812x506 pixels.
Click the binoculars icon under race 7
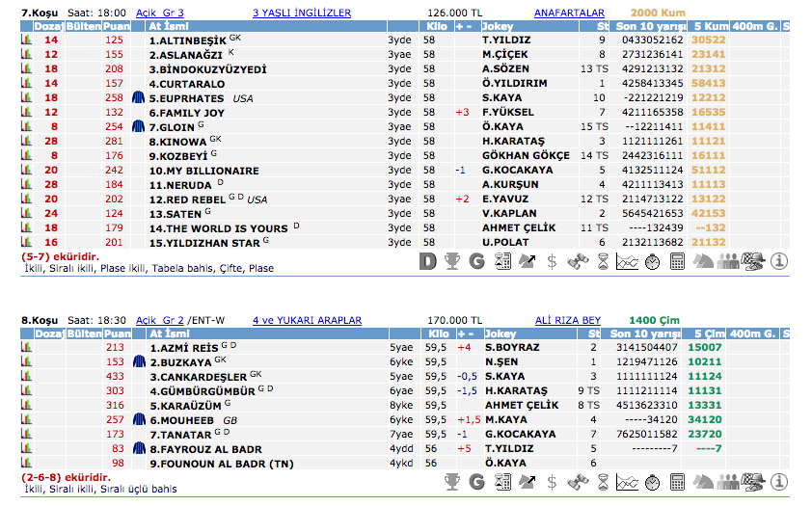pyautogui.click(x=577, y=261)
